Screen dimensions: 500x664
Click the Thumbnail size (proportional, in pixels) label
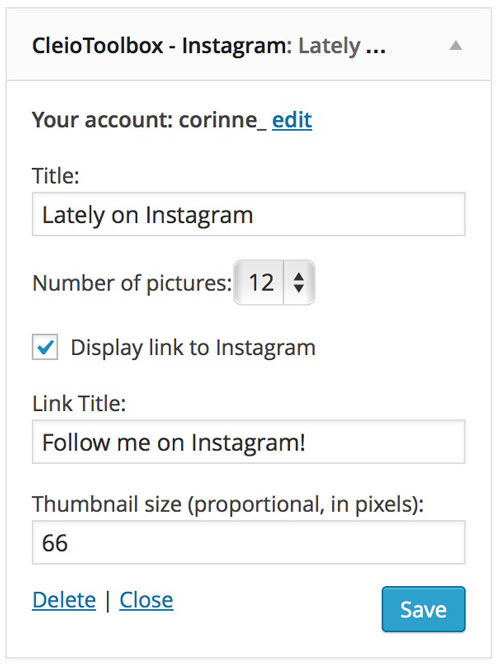pos(228,504)
